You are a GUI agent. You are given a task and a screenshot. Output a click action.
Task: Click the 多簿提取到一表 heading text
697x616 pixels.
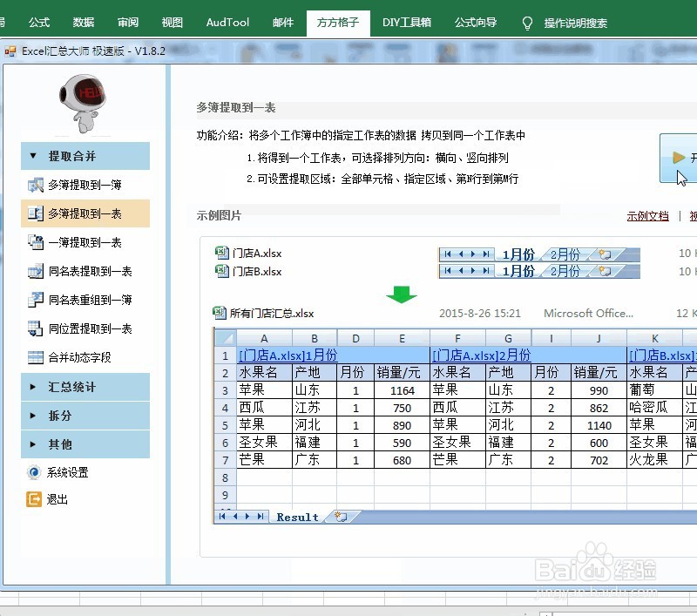pos(236,107)
